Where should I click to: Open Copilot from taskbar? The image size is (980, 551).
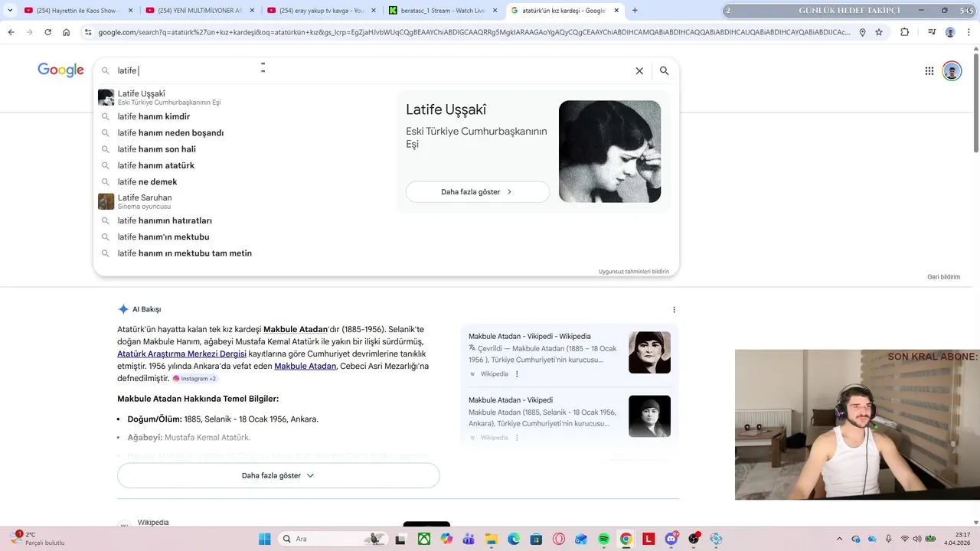[x=446, y=539]
